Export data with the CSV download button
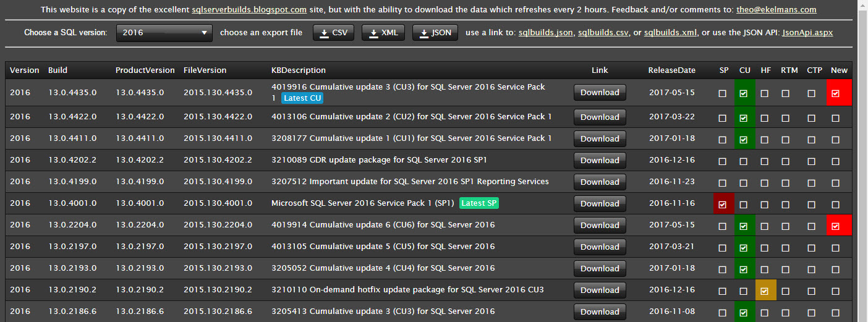The height and width of the screenshot is (322, 868). (x=334, y=33)
